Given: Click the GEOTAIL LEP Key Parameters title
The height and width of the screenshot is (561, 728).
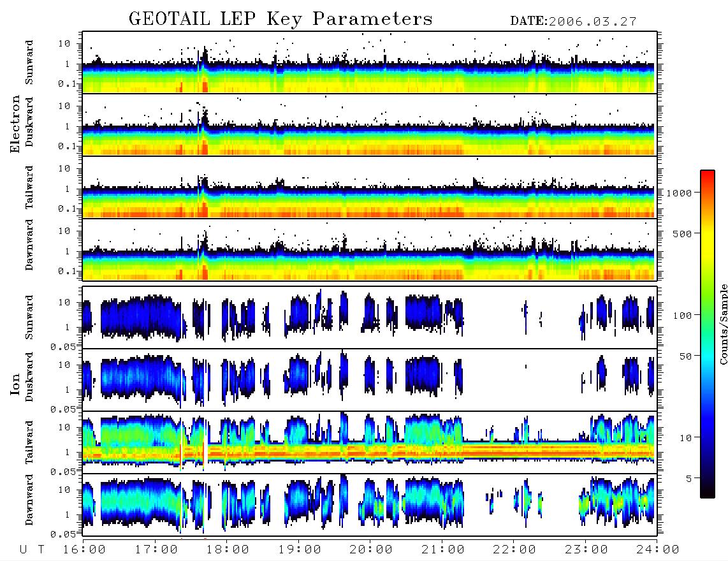Looking at the screenshot, I should [x=280, y=19].
